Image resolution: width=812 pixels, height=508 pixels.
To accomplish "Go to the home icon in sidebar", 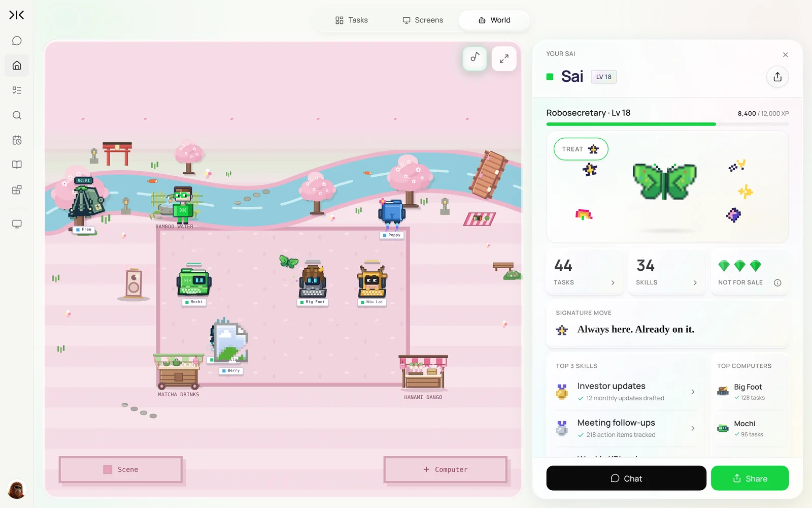I will point(17,66).
